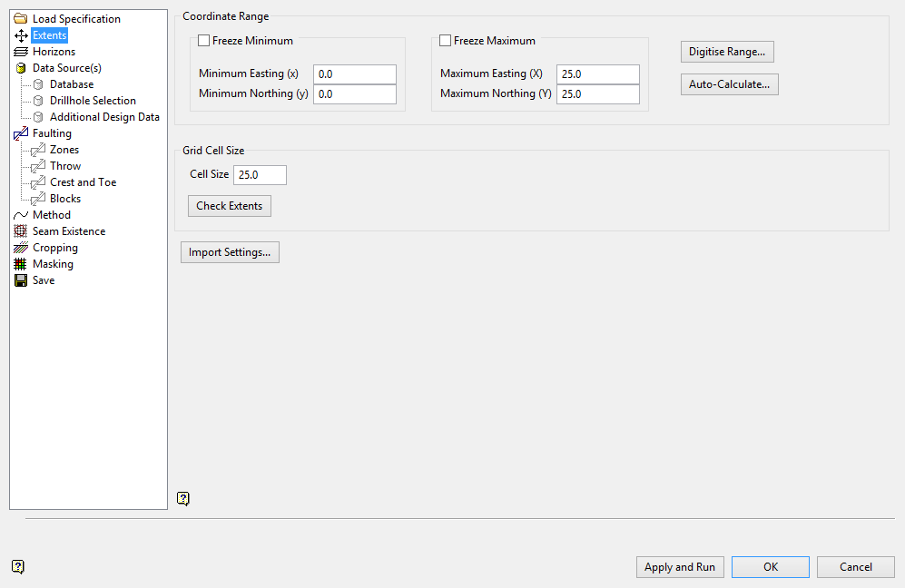905x588 pixels.
Task: Click the Horizons layers icon
Action: (21, 52)
